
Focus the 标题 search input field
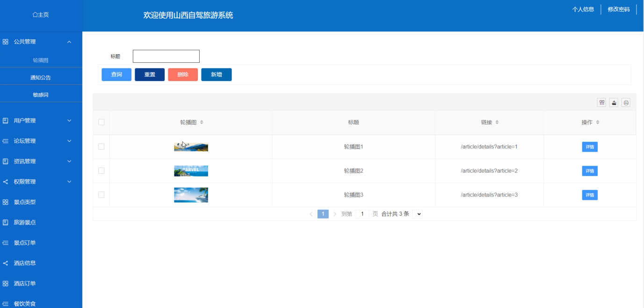pos(166,56)
